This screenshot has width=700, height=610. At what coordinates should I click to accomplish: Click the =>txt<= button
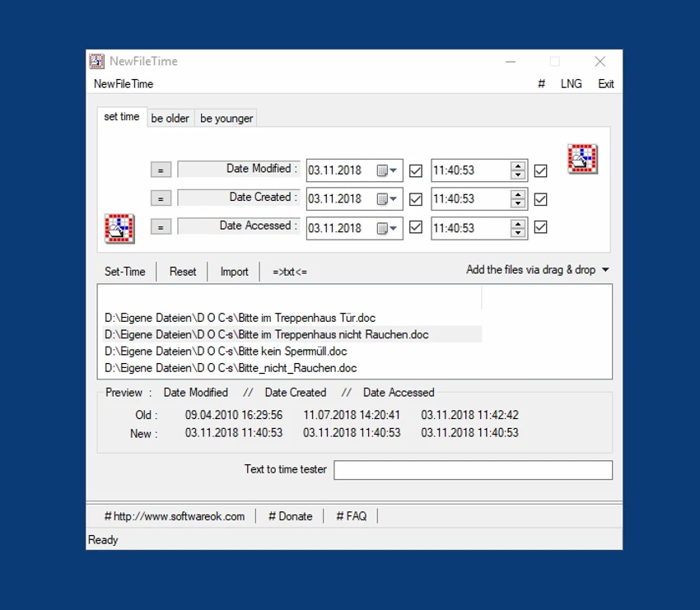click(290, 272)
